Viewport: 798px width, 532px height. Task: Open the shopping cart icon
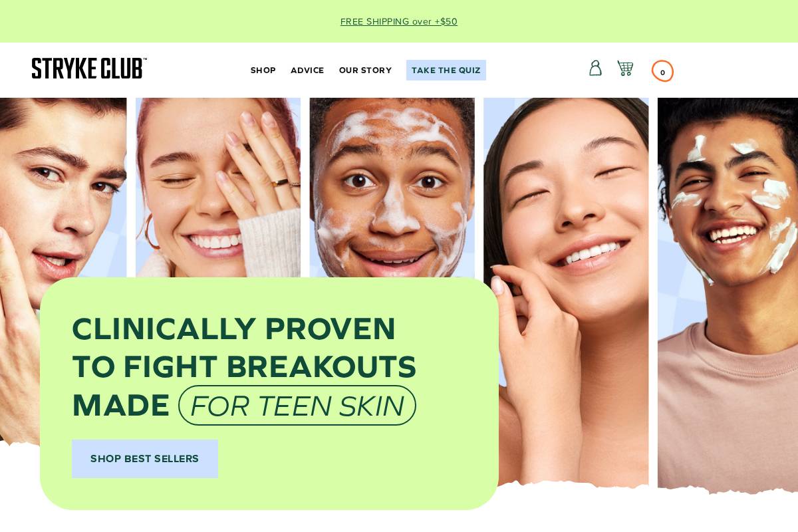[625, 68]
